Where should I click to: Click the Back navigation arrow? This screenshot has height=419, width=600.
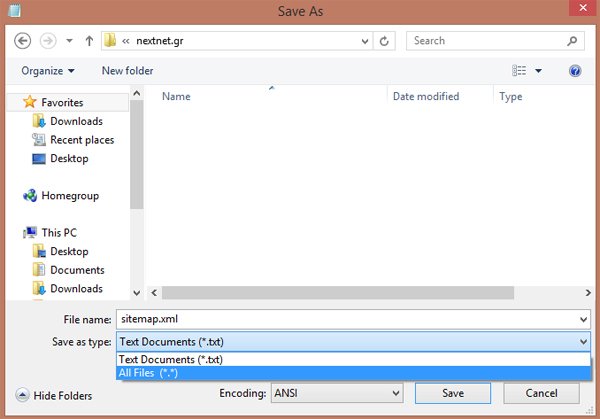click(x=23, y=41)
